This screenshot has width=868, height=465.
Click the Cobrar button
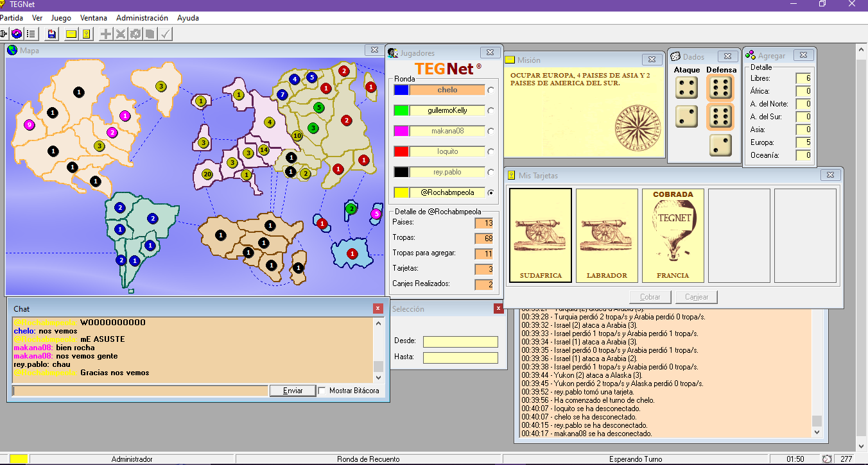(x=650, y=297)
